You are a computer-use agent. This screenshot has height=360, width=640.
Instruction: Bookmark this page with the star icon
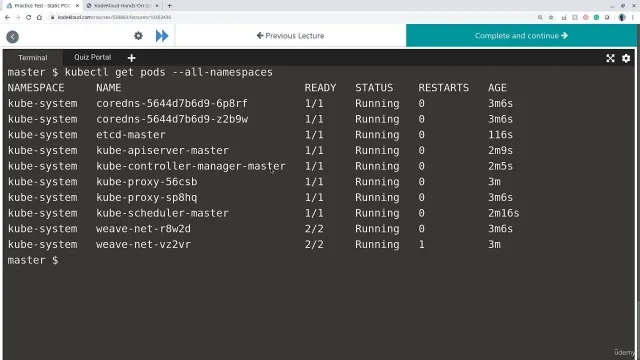click(551, 17)
